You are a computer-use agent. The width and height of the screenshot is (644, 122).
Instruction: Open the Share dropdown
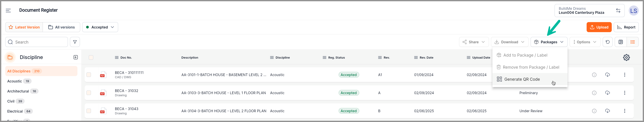point(473,42)
